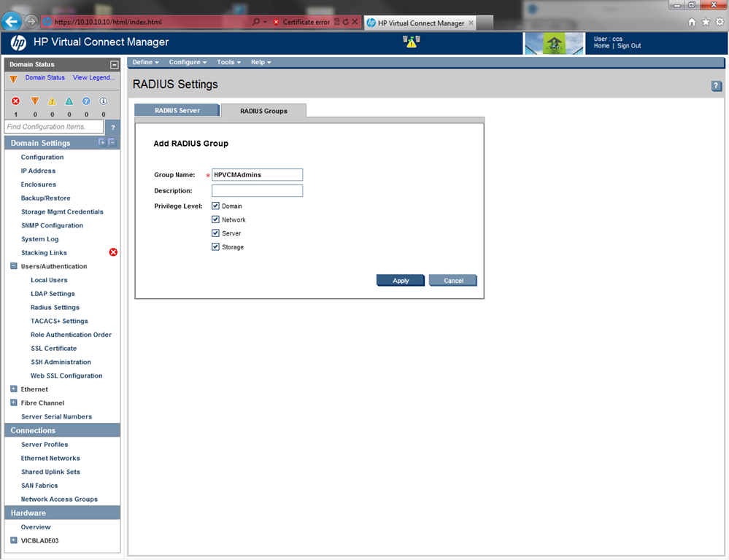729x560 pixels.
Task: Click the Find Configuration Items search box
Action: [x=54, y=126]
